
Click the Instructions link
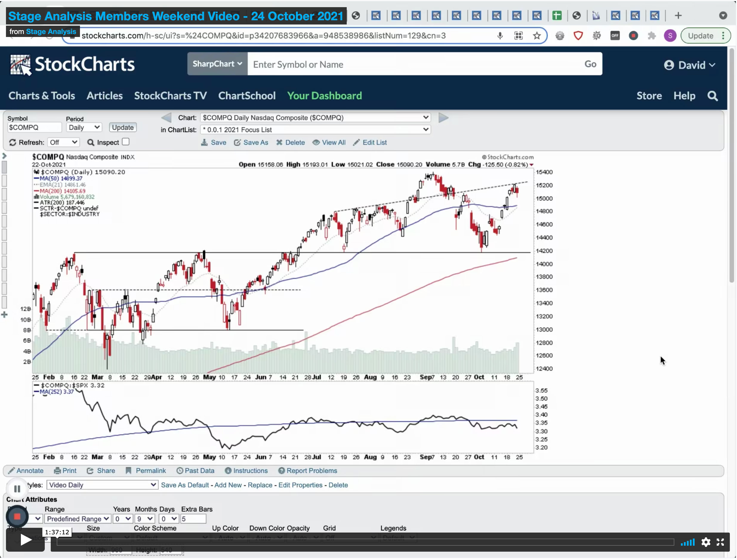[250, 471]
